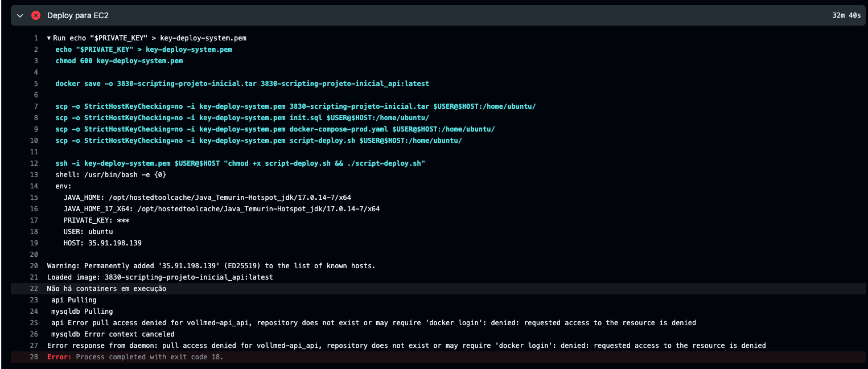Click line number 28 error line
This screenshot has height=369, width=868.
coord(34,357)
